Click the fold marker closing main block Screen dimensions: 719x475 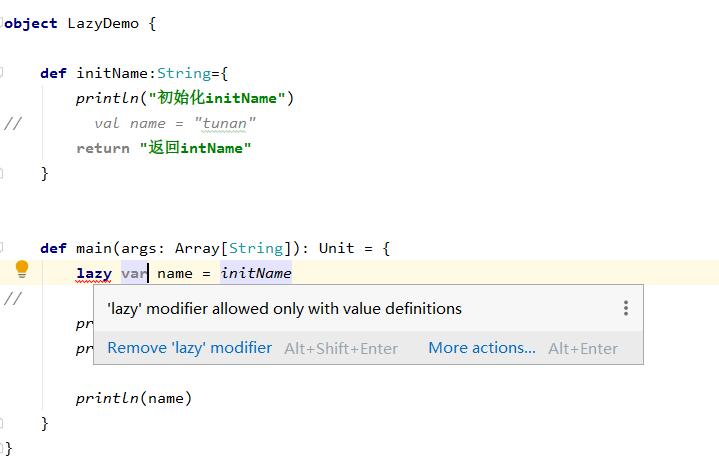[x=3, y=423]
